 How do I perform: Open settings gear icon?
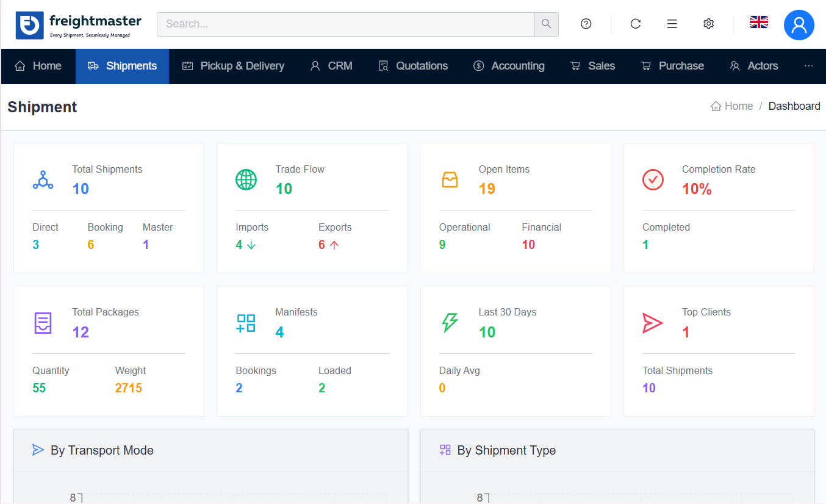[708, 24]
